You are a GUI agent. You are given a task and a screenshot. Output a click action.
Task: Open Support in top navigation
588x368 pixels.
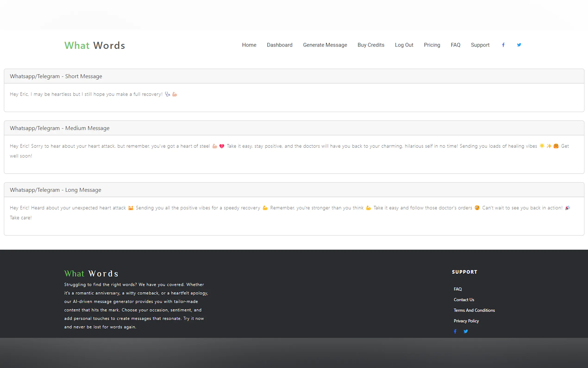pyautogui.click(x=480, y=45)
